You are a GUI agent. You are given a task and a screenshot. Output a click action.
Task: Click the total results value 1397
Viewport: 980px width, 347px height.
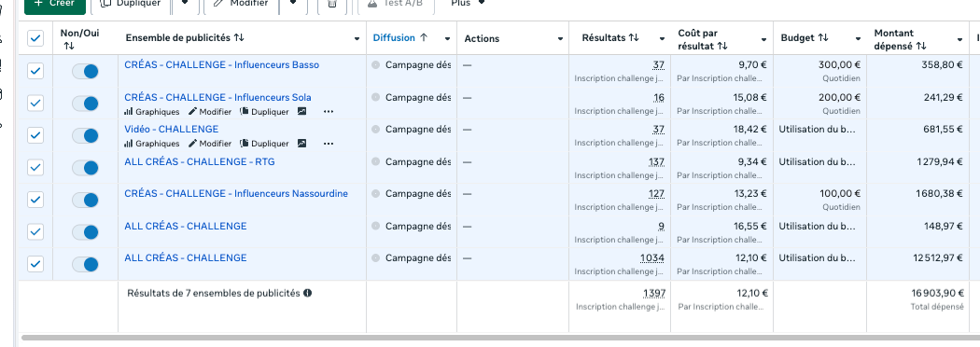pos(653,293)
